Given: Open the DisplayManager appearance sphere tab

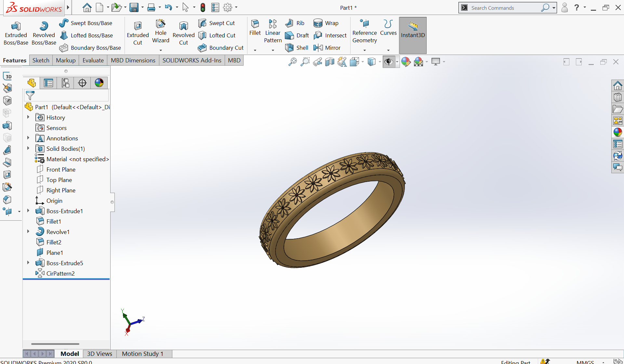Looking at the screenshot, I should point(99,83).
